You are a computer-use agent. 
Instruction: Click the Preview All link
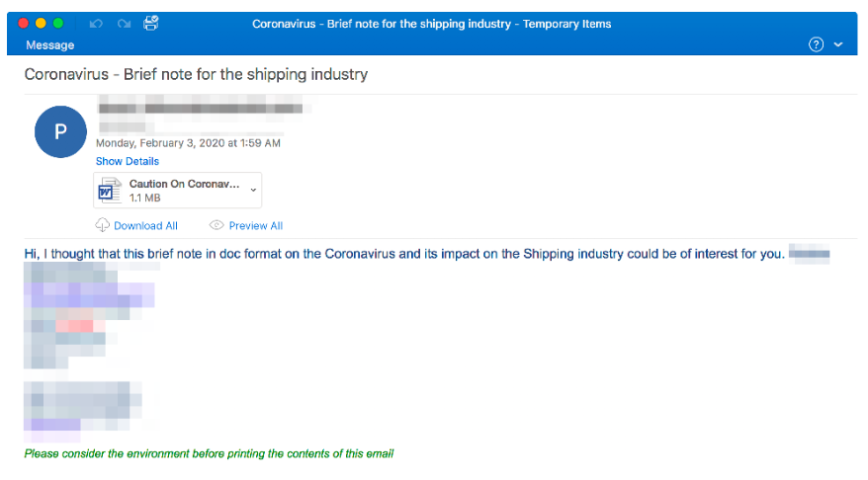click(256, 226)
